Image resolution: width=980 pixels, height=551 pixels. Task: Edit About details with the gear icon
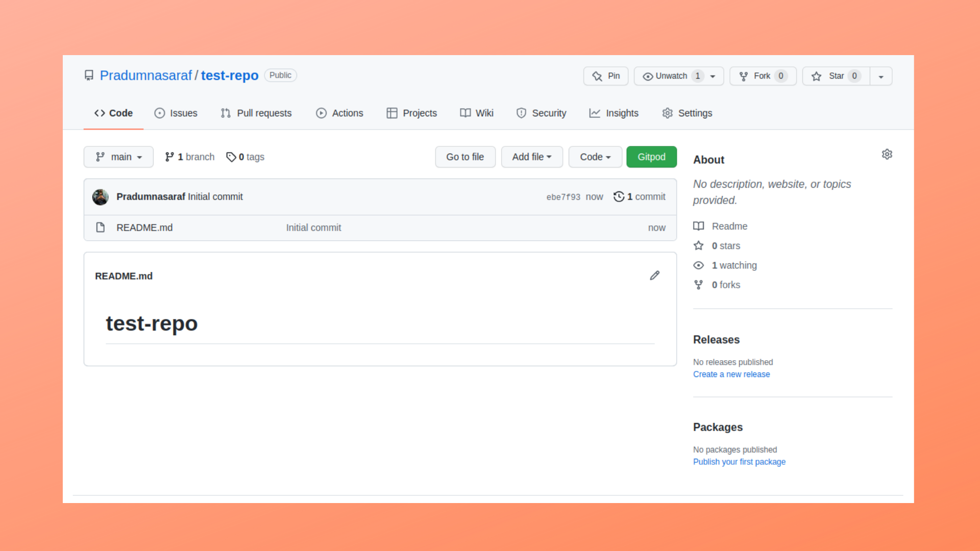coord(887,154)
